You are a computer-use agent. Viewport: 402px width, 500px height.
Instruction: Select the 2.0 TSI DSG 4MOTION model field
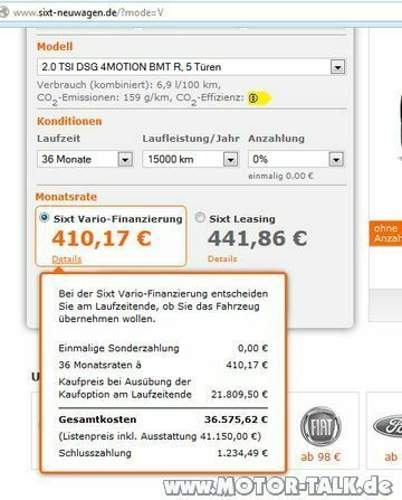(x=191, y=67)
